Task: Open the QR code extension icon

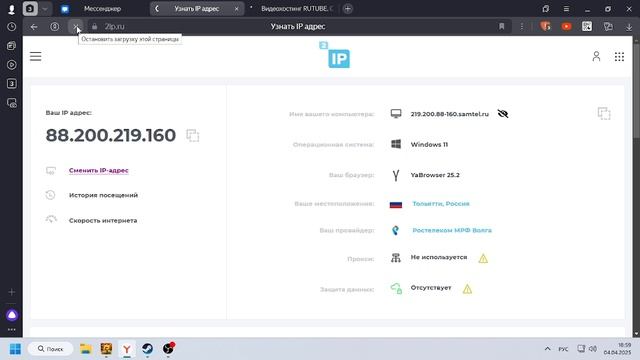Action: click(587, 27)
